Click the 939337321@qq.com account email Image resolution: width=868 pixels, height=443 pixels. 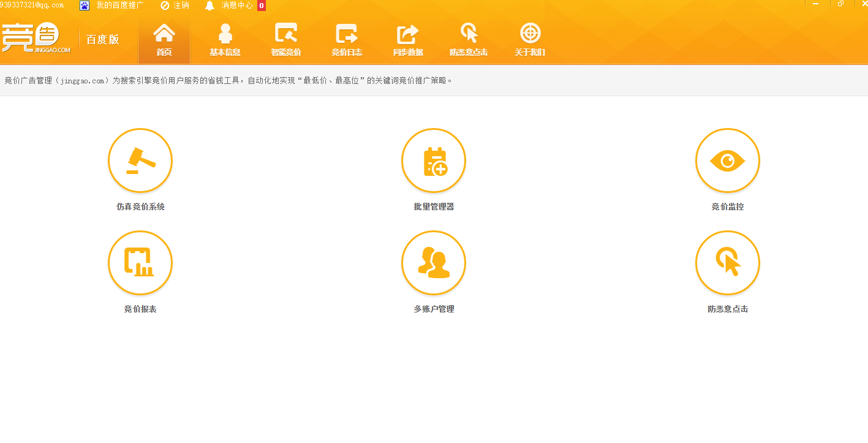[31, 6]
